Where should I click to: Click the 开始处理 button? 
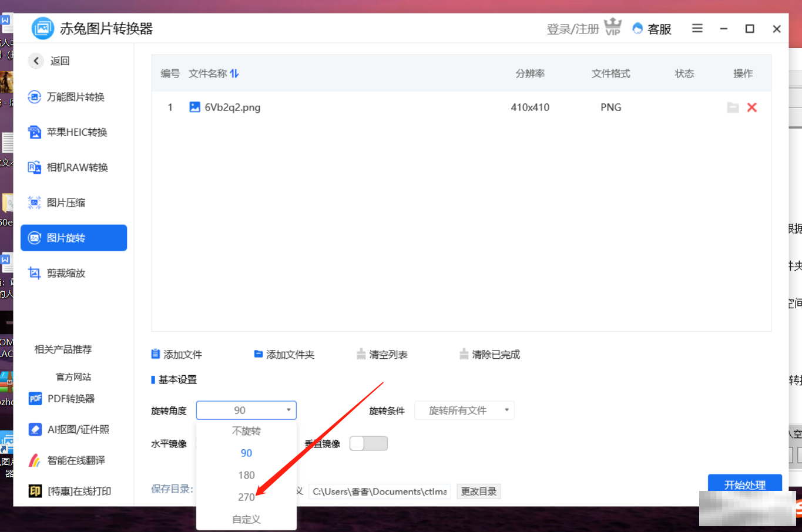744,484
